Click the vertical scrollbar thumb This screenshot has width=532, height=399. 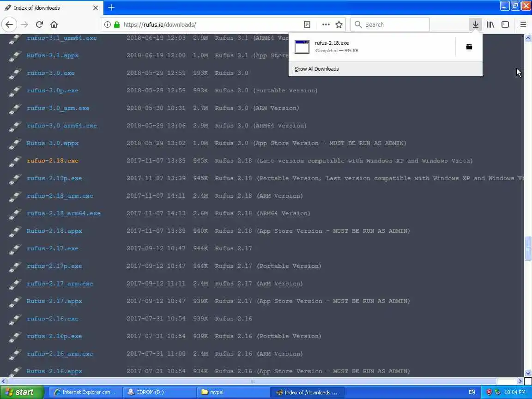point(528,249)
